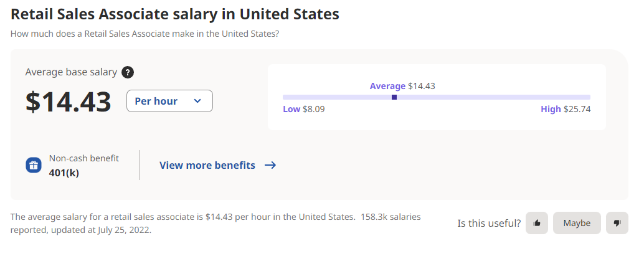Click the help question mark icon
The height and width of the screenshot is (256, 644).
(128, 72)
